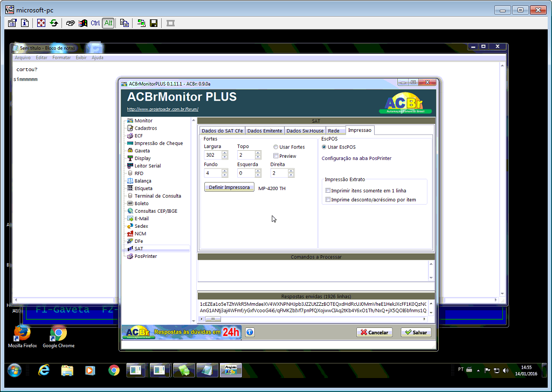Screen dimensions: 552x392
Task: Click the blue info icon beside ACBr banner
Action: coord(250,332)
